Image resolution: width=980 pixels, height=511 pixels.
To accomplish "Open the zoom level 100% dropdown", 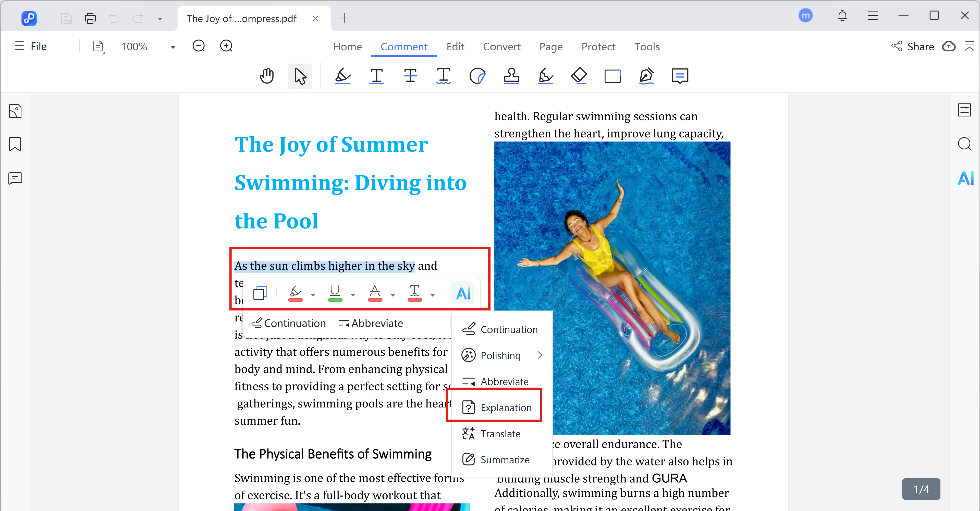I will click(173, 47).
